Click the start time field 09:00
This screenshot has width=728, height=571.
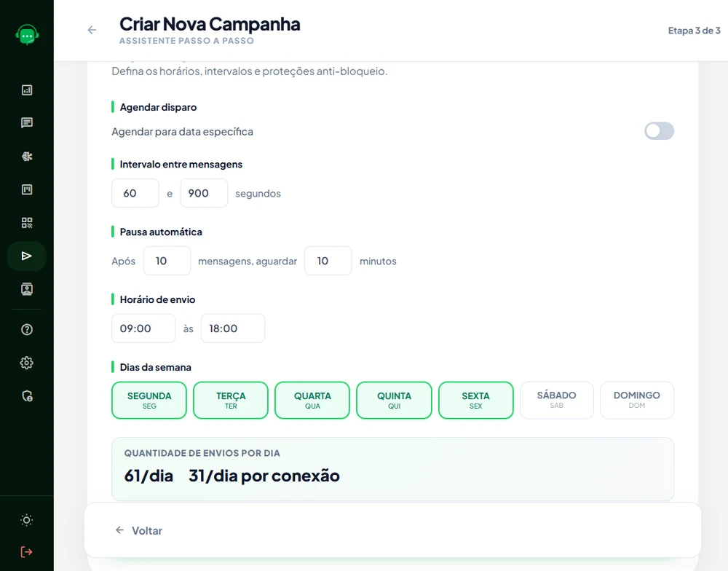coord(143,328)
